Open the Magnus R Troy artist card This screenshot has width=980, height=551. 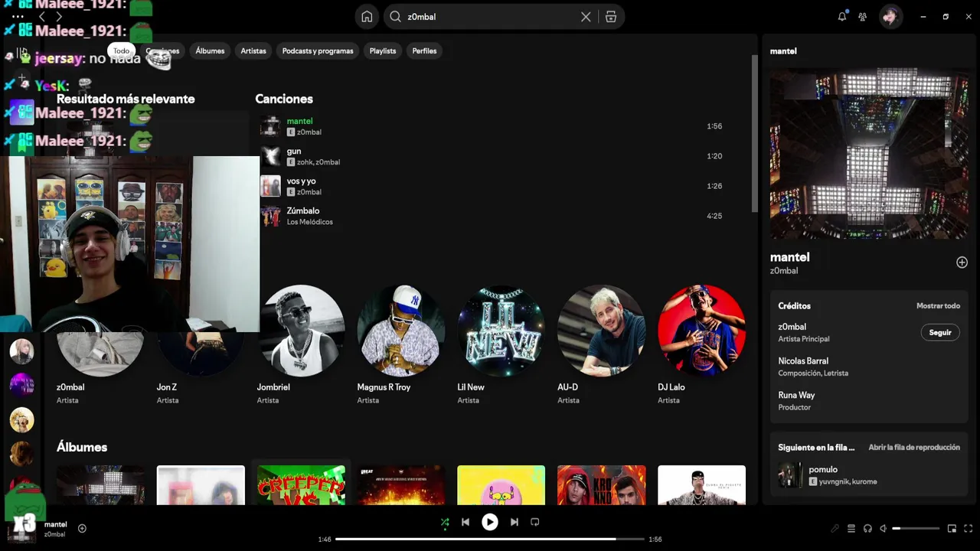pos(400,345)
